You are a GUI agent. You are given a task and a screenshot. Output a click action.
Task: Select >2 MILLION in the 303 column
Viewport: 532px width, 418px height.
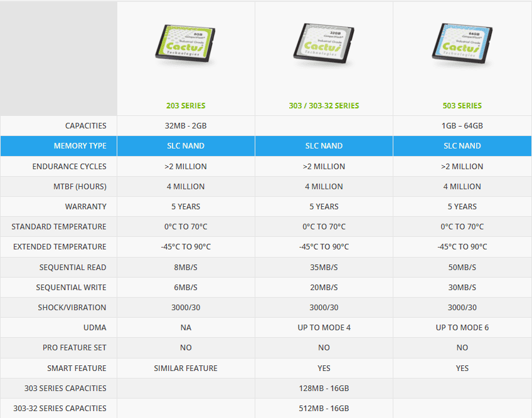[x=324, y=167]
